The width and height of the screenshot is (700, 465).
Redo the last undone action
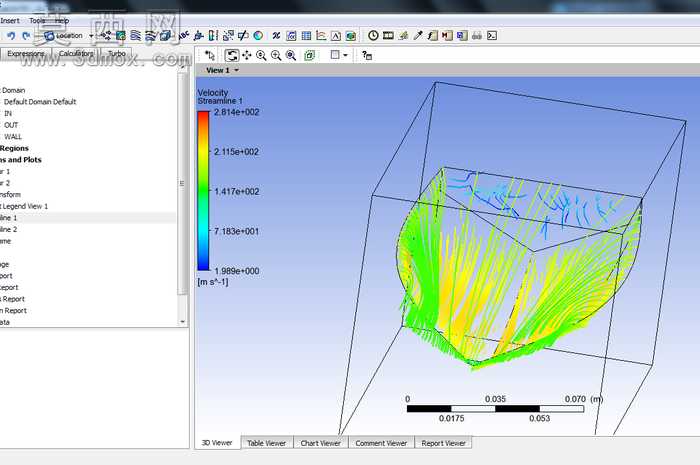pos(26,36)
